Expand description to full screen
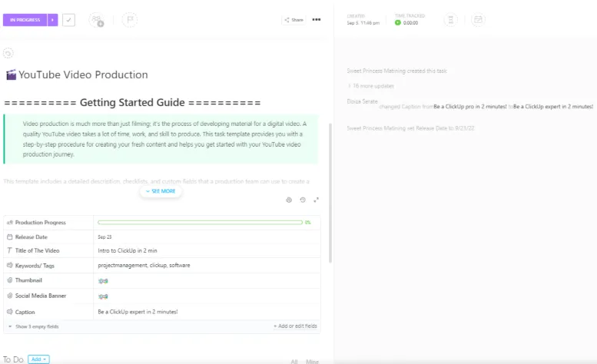 coord(316,200)
